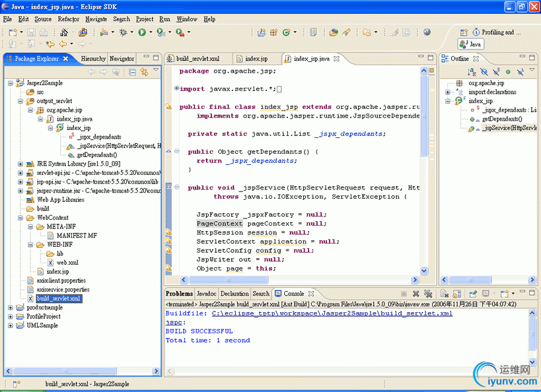This screenshot has width=541, height=392.
Task: Click the New wizard toolbar icon
Action: pos(13,32)
